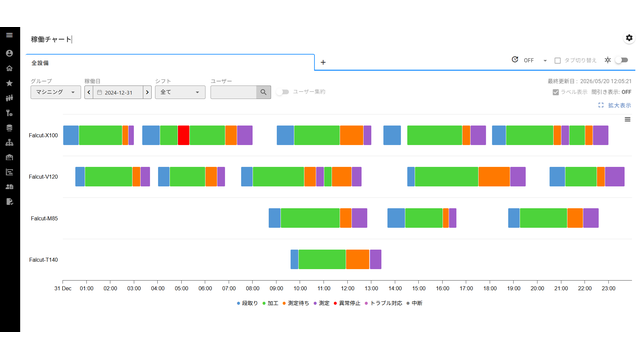Open the users group icon in sidebar

(9, 187)
